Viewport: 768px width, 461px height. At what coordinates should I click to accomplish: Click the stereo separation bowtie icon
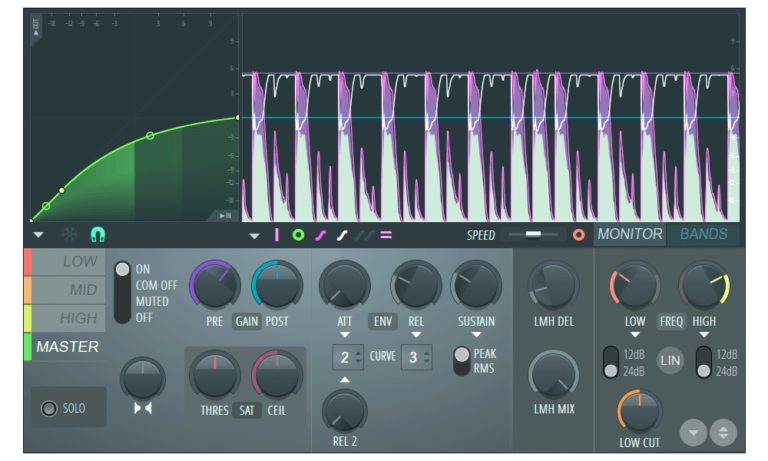pyautogui.click(x=143, y=408)
